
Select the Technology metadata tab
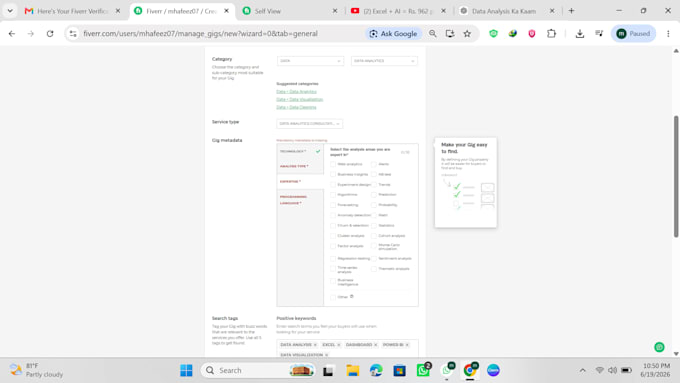pyautogui.click(x=300, y=151)
